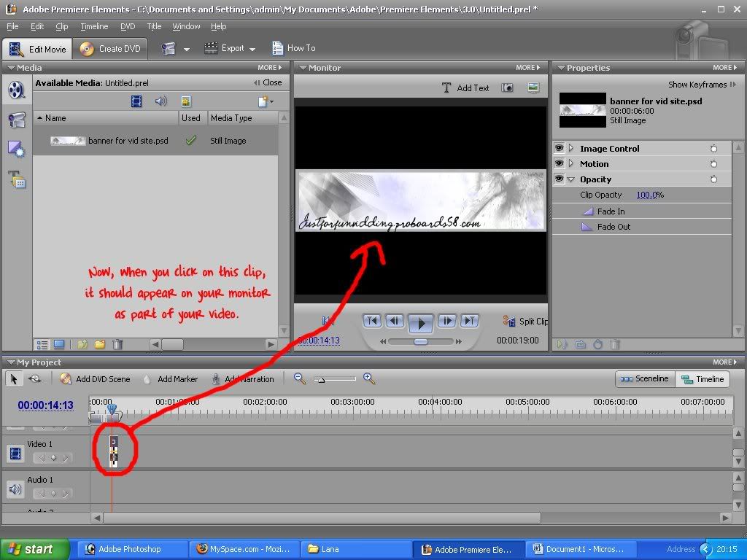
Task: Open the File menu
Action: click(x=12, y=26)
